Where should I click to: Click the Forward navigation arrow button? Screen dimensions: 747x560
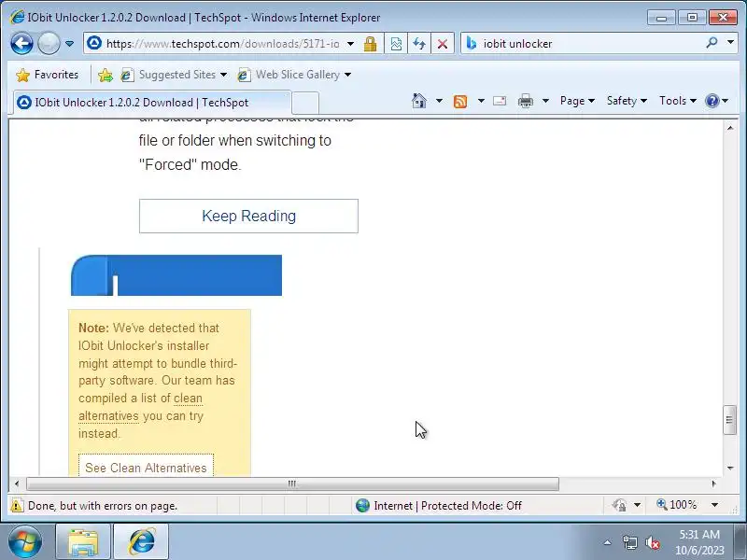(49, 44)
